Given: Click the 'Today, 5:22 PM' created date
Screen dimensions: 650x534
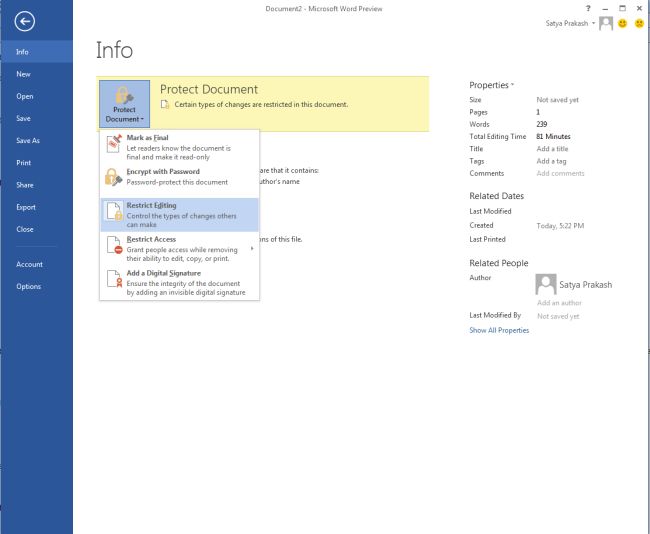Looking at the screenshot, I should [x=560, y=226].
